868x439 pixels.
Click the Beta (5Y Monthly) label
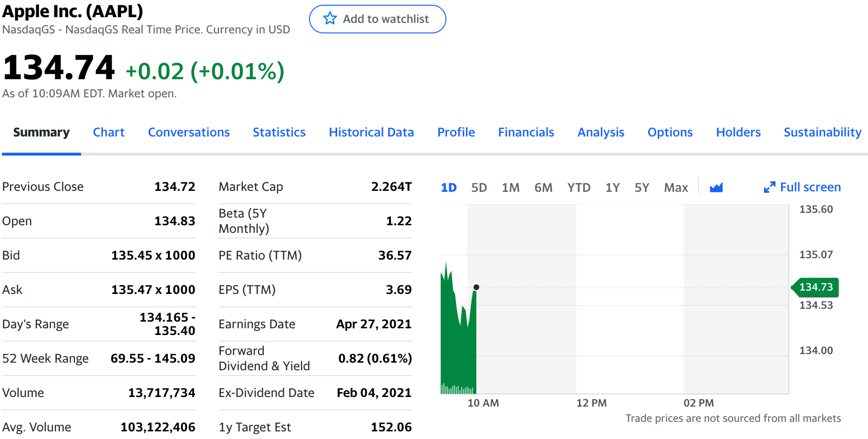[x=244, y=221]
